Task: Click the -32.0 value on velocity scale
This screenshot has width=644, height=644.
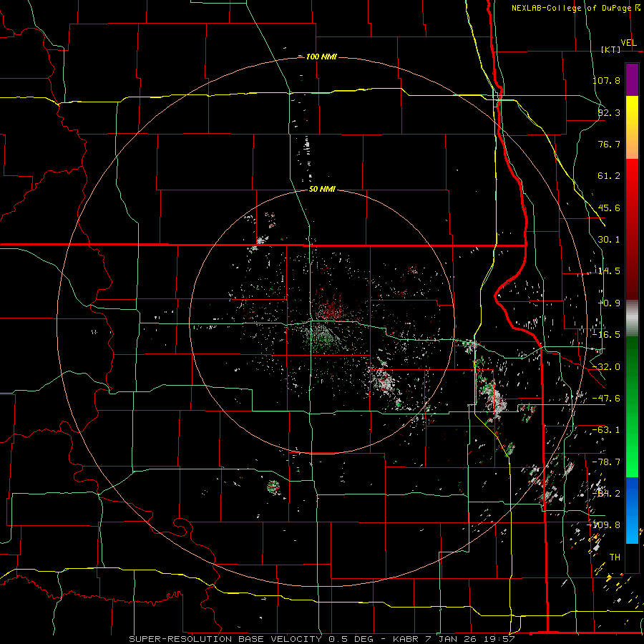Action: (x=606, y=367)
